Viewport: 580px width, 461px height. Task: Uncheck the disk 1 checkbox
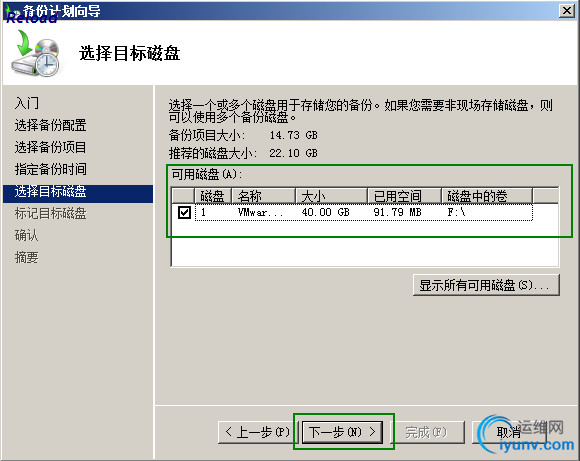(184, 212)
